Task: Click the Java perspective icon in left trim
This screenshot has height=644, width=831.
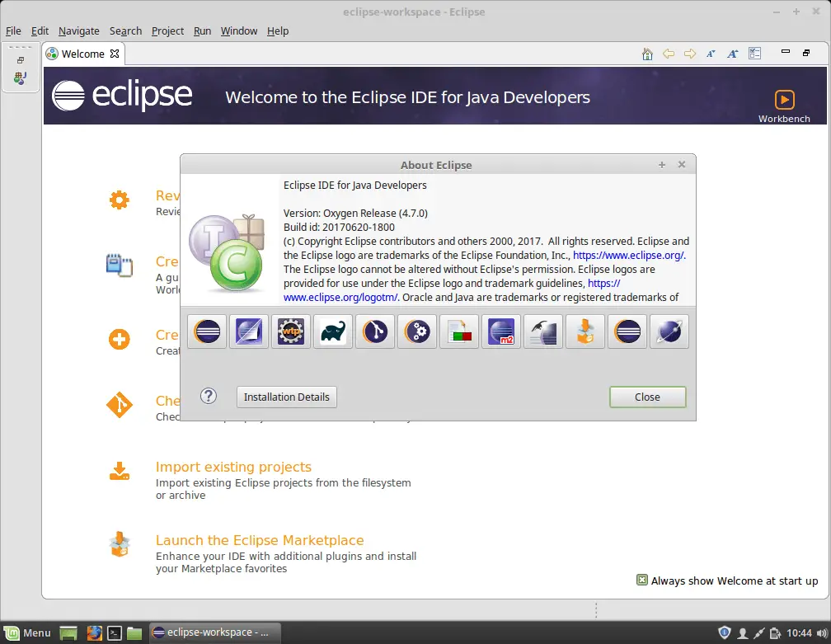Action: pyautogui.click(x=20, y=78)
